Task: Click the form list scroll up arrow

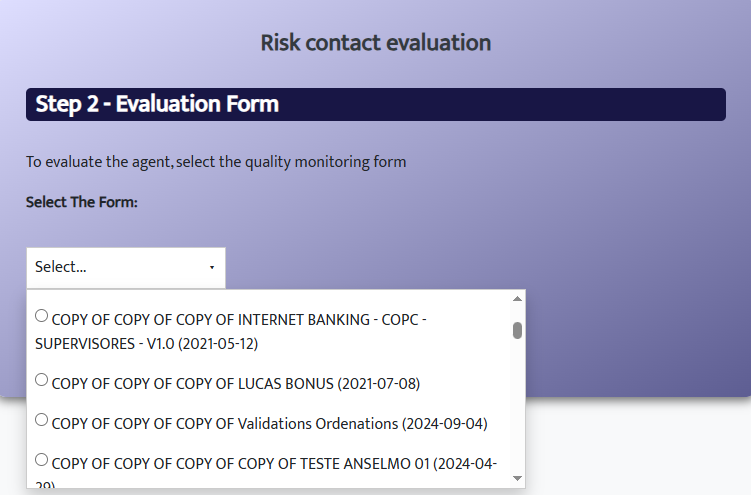Action: pos(517,298)
